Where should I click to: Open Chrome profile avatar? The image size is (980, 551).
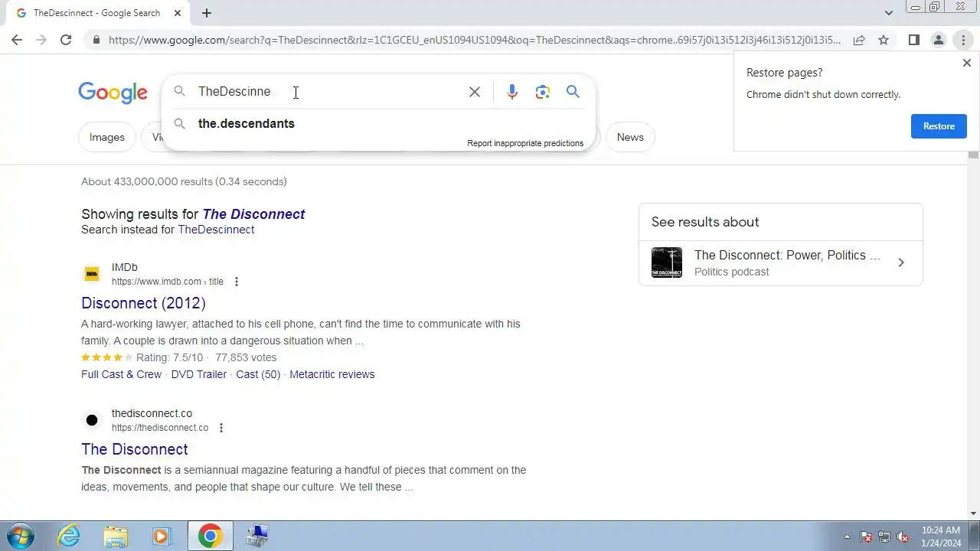pos(938,40)
